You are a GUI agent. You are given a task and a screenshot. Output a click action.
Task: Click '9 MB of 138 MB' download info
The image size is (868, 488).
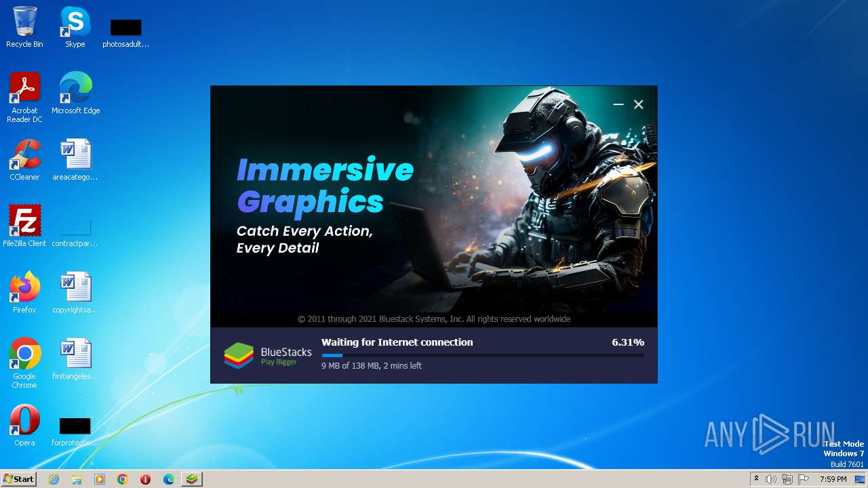(372, 366)
